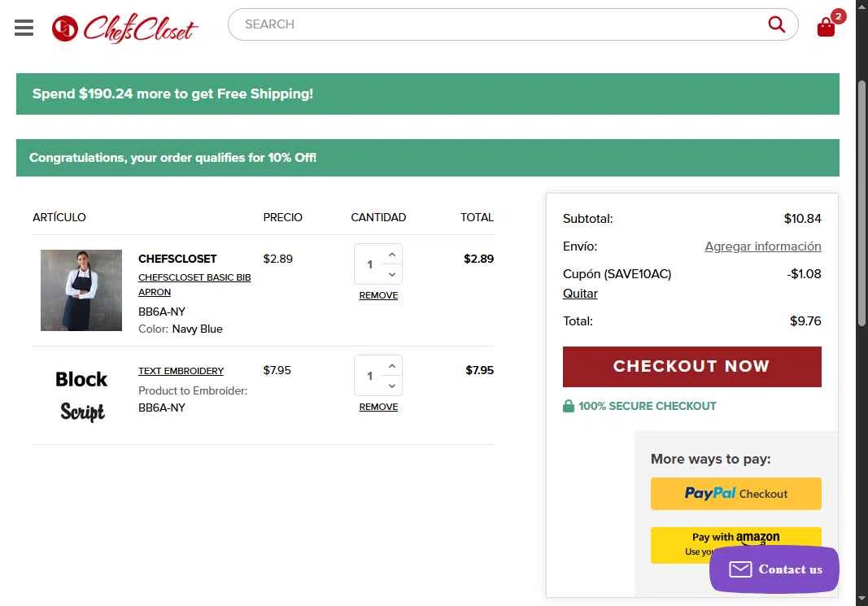The height and width of the screenshot is (606, 868).
Task: Click the secure checkout lock icon
Action: point(569,406)
